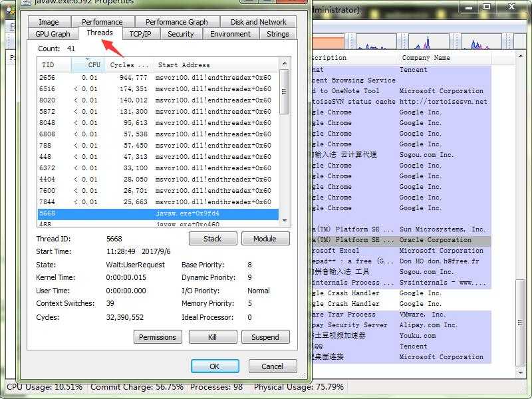Select thread row with TID 788
This screenshot has width=532, height=399.
click(158, 145)
